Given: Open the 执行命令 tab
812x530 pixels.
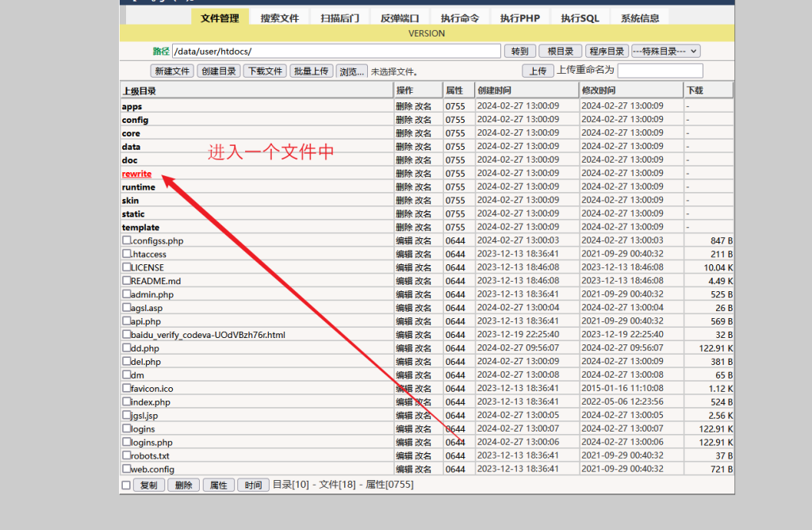Looking at the screenshot, I should click(460, 18).
